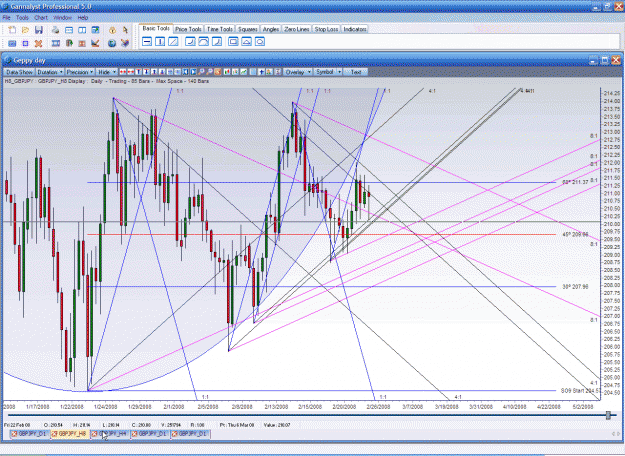Click the padlock icon in main toolbar
This screenshot has height=456, width=625.
click(112, 30)
